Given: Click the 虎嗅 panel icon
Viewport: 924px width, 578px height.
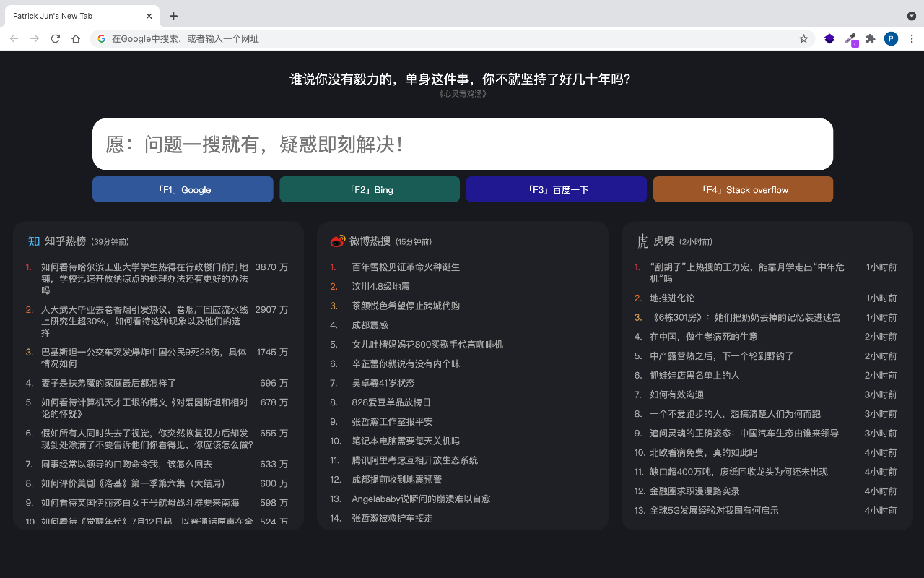Looking at the screenshot, I should pos(642,242).
